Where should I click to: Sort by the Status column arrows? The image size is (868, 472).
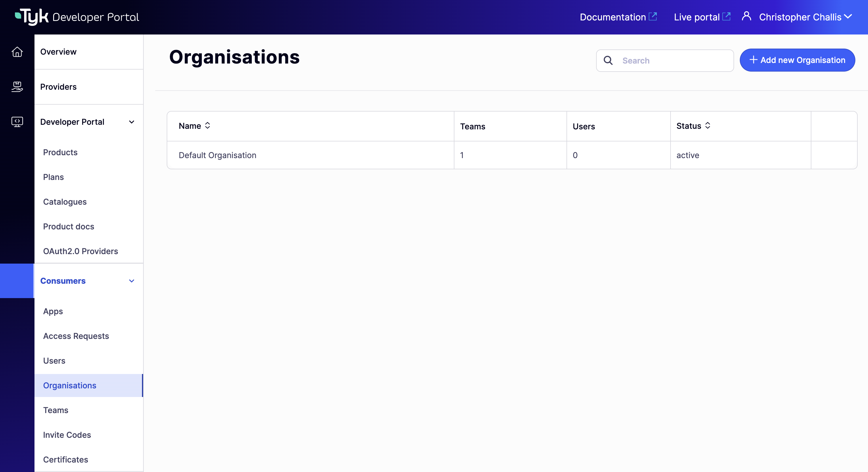tap(708, 125)
